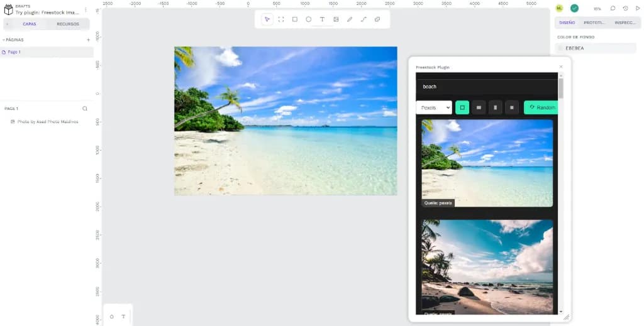Open the comments icon
Screen dimensions: 644x326
[x=613, y=8]
